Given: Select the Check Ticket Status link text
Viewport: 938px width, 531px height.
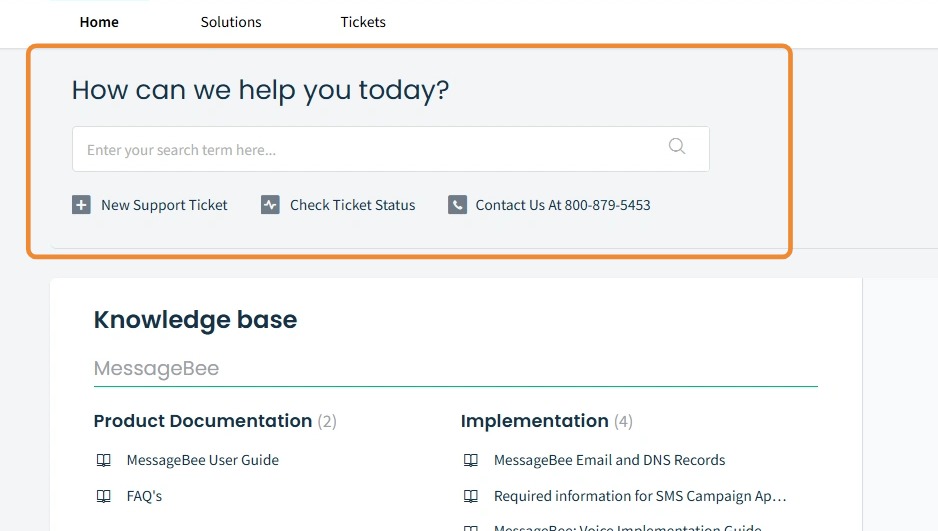Looking at the screenshot, I should click(352, 205).
